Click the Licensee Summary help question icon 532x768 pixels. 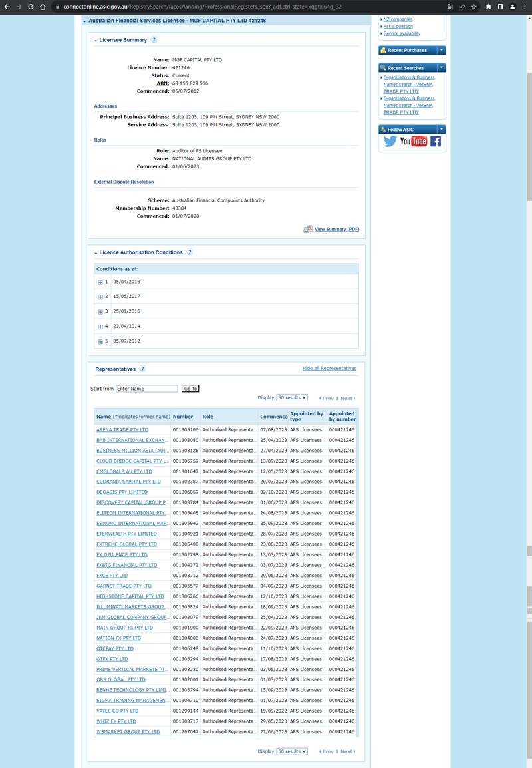[x=154, y=40]
